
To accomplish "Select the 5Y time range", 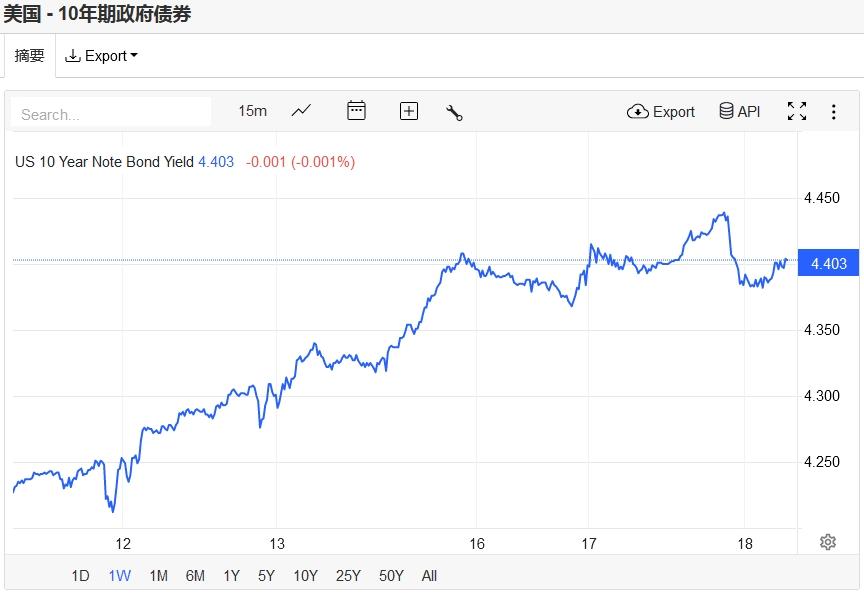I will 266,575.
